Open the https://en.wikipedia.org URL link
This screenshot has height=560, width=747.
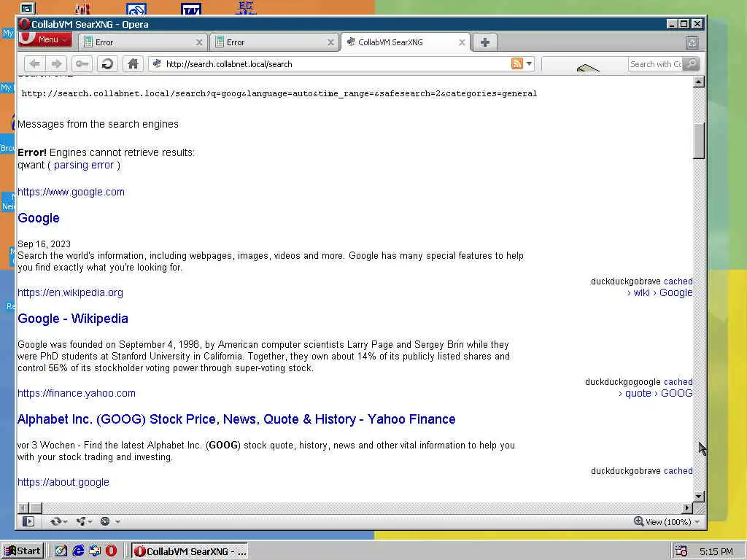click(70, 292)
